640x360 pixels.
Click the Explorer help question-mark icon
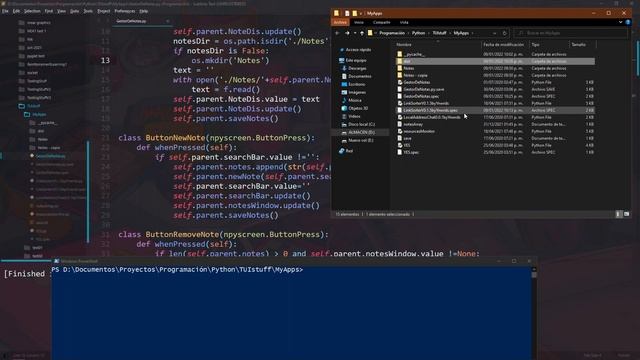point(628,22)
